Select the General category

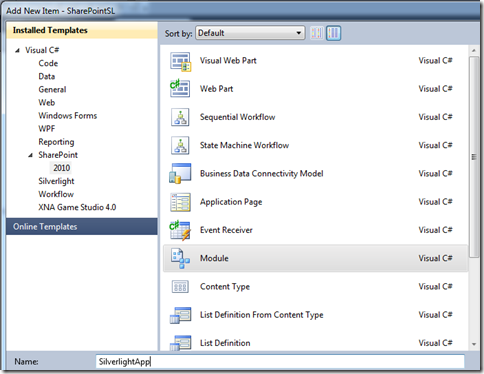click(x=52, y=89)
